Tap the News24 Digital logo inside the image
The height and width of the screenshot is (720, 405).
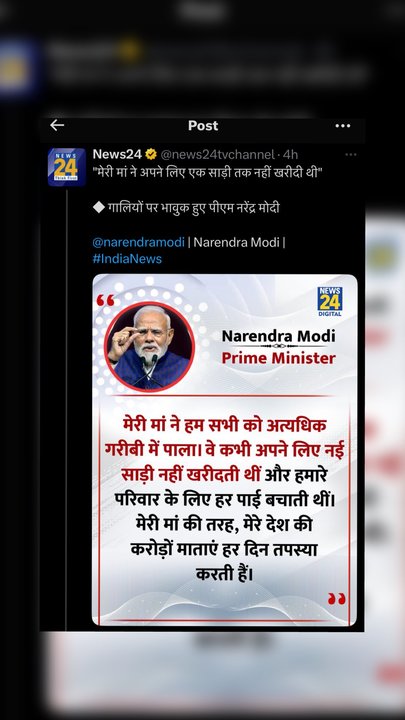click(330, 301)
